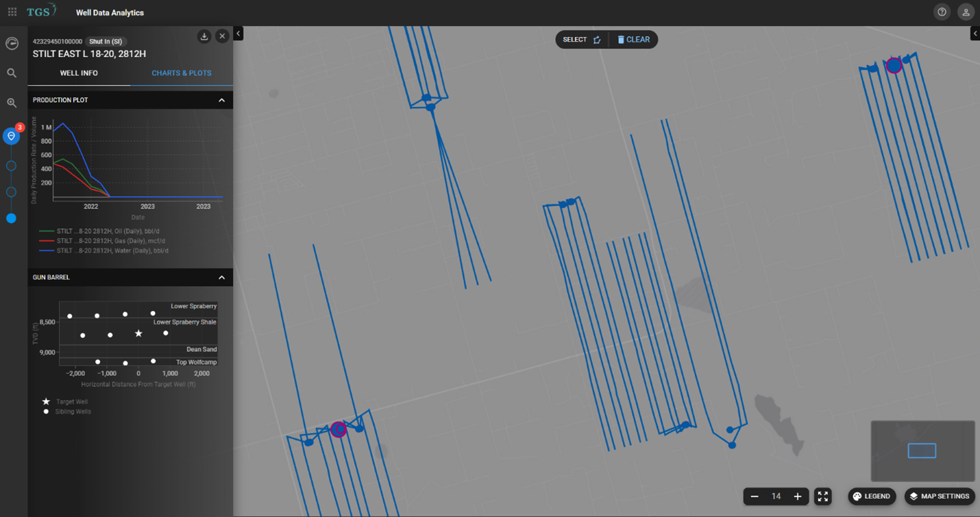The image size is (980, 517).
Task: Click the zoom level value 14
Action: (x=776, y=496)
